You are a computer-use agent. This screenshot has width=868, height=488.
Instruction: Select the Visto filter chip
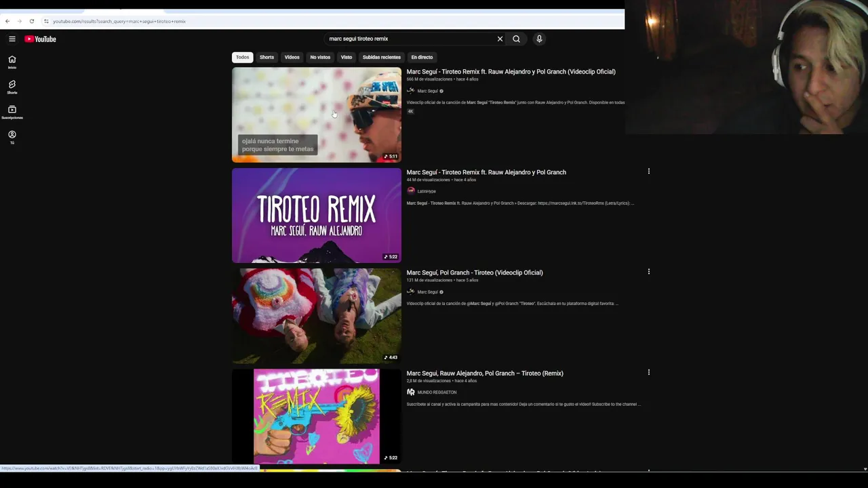tap(347, 57)
